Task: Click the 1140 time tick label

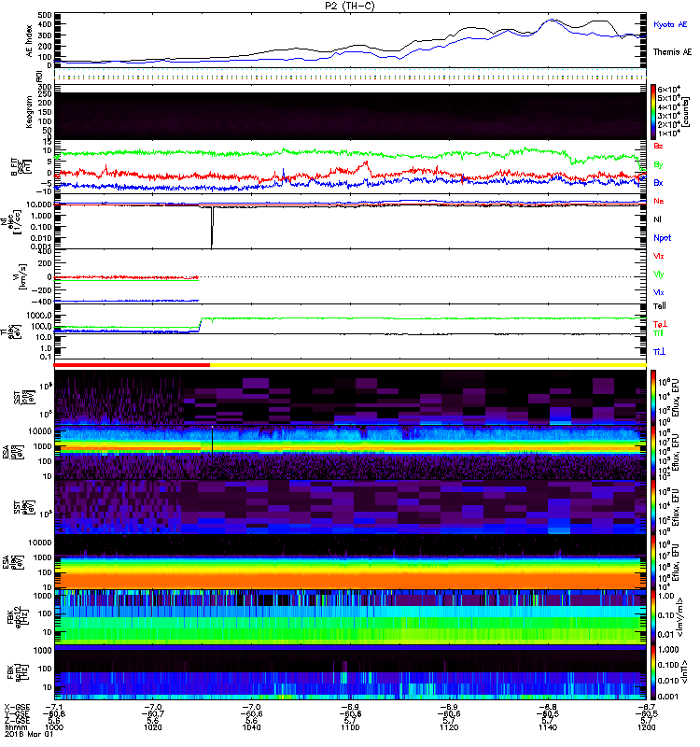Action: click(x=548, y=727)
